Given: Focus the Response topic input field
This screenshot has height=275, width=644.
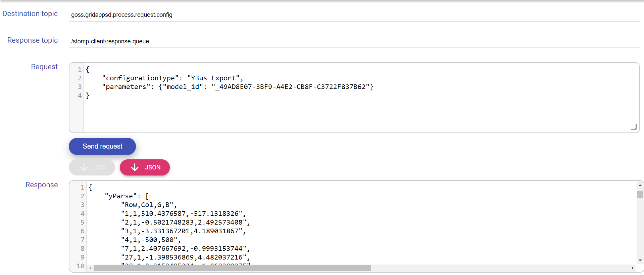Looking at the screenshot, I should pyautogui.click(x=354, y=41).
